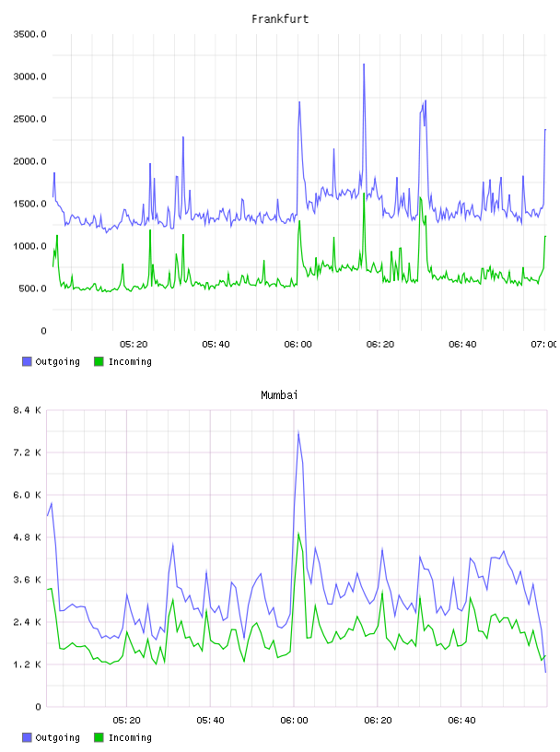Click the Frankfurt chart title
The width and height of the screenshot is (560, 752).
[x=280, y=19]
